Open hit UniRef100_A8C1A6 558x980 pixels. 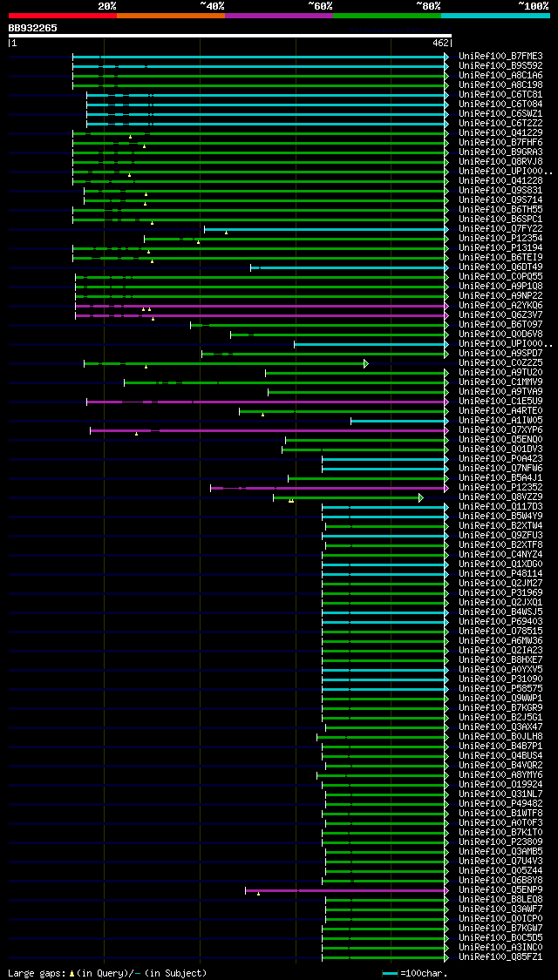pos(500,76)
